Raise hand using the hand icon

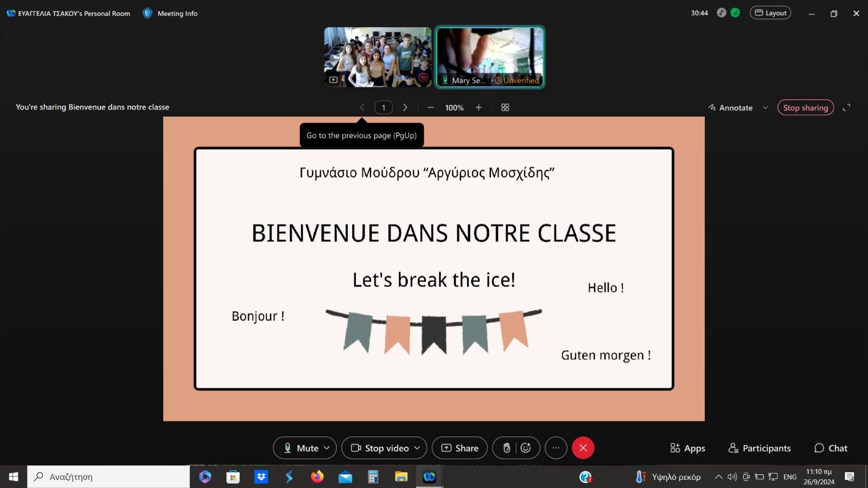[506, 448]
